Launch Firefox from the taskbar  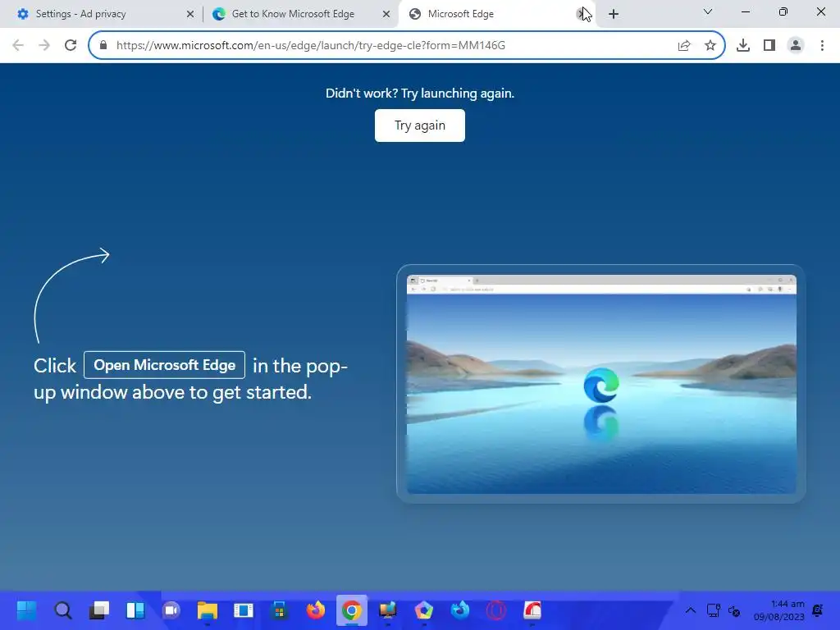tap(316, 610)
